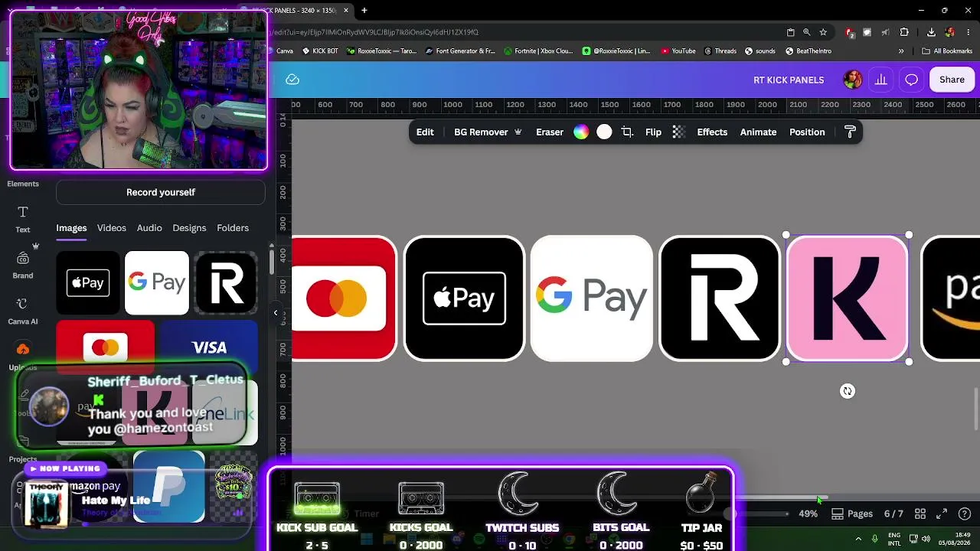Open the rainbow color picker swatch
This screenshot has width=980, height=551.
(581, 132)
